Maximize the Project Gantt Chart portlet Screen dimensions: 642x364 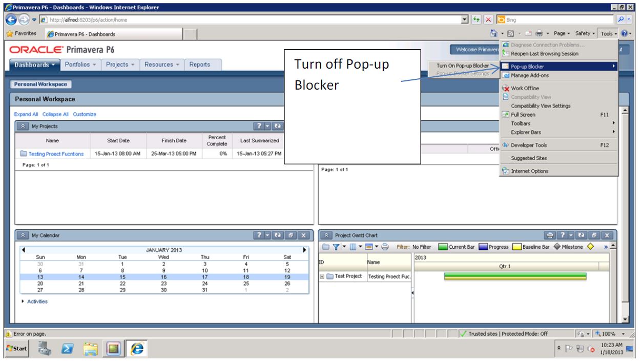[594, 235]
